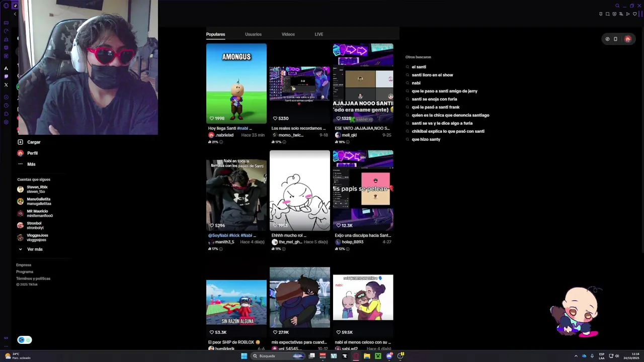Image resolution: width=644 pixels, height=362 pixels.
Task: Open the AMONGUS video thumbnail
Action: tap(236, 83)
